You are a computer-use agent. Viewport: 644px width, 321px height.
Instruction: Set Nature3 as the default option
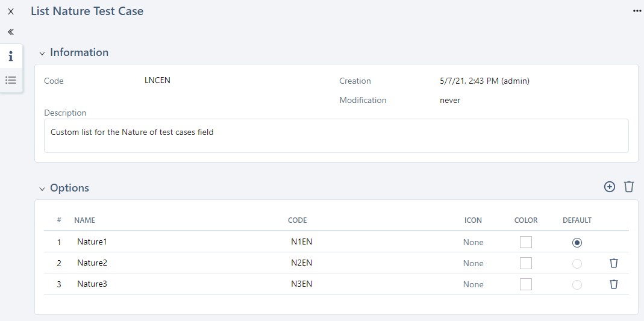(x=577, y=284)
